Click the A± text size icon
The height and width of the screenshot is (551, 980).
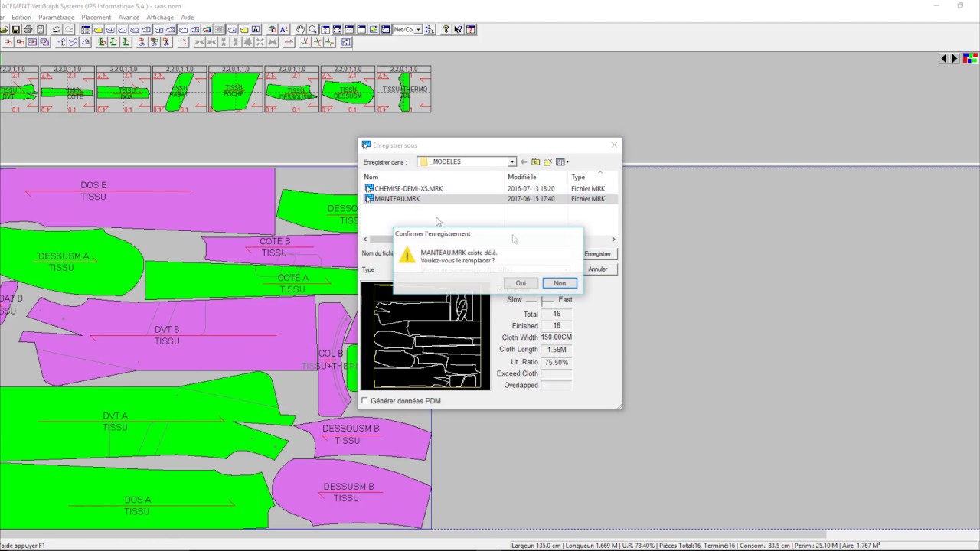tap(284, 29)
